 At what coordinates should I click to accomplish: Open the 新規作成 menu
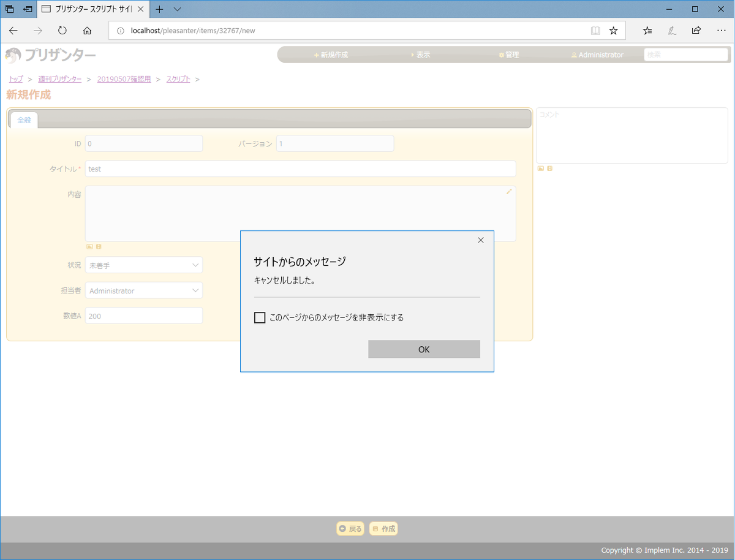pyautogui.click(x=331, y=55)
